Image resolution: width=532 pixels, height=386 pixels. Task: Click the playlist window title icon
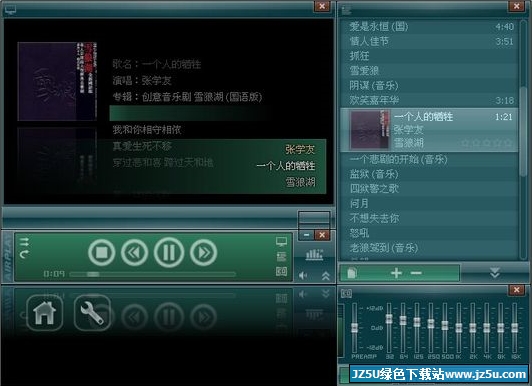coord(346,10)
